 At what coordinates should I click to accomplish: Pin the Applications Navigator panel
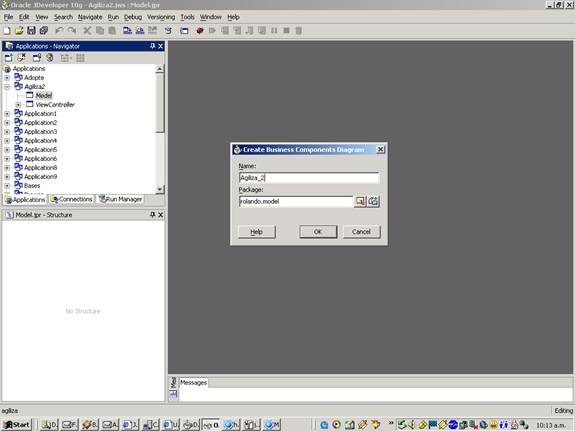click(x=153, y=46)
